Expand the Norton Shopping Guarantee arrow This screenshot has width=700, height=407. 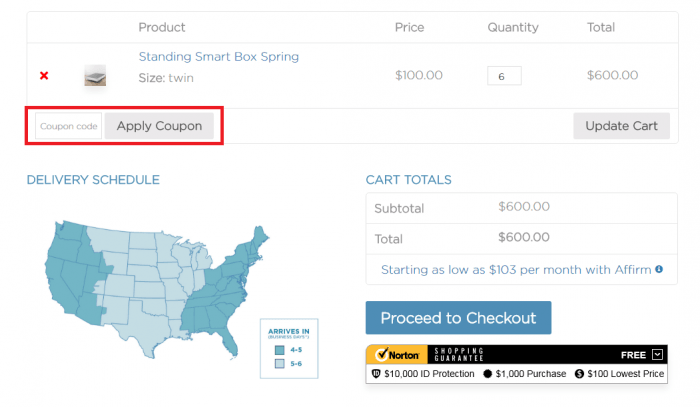(x=657, y=354)
